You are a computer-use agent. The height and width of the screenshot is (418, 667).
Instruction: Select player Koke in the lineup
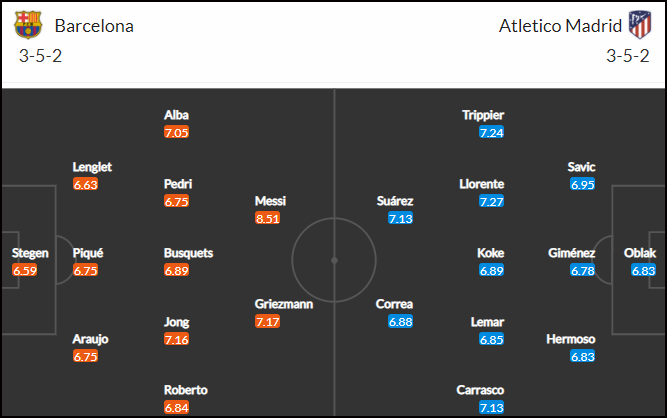[490, 253]
